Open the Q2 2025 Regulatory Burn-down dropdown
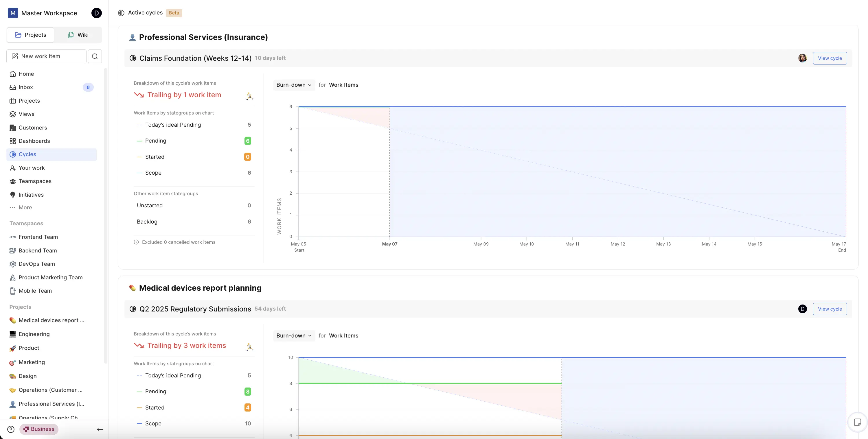This screenshot has height=439, width=868. (x=294, y=335)
